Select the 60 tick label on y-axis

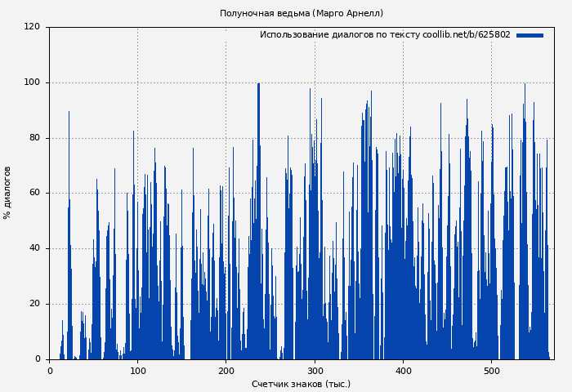click(34, 194)
